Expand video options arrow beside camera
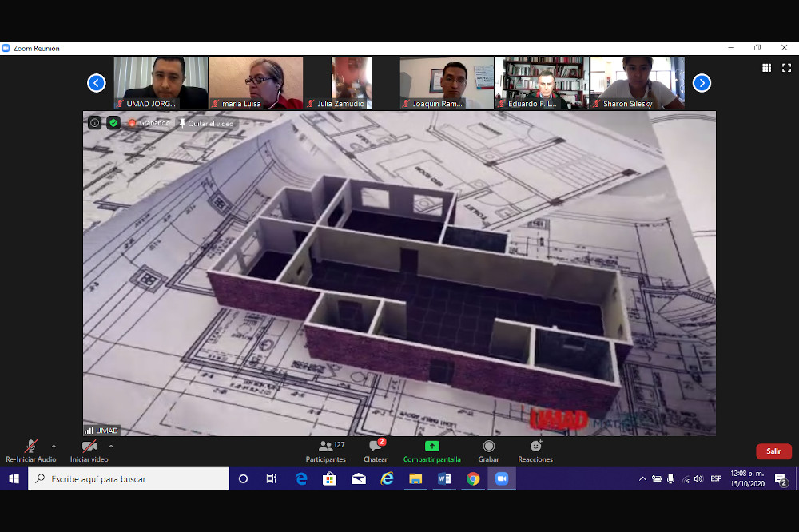This screenshot has height=532, width=799. pyautogui.click(x=111, y=446)
